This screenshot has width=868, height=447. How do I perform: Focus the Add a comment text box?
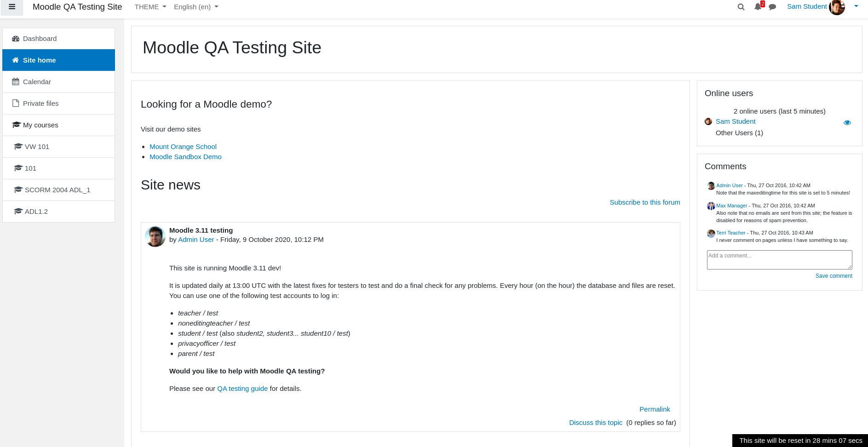click(x=779, y=260)
